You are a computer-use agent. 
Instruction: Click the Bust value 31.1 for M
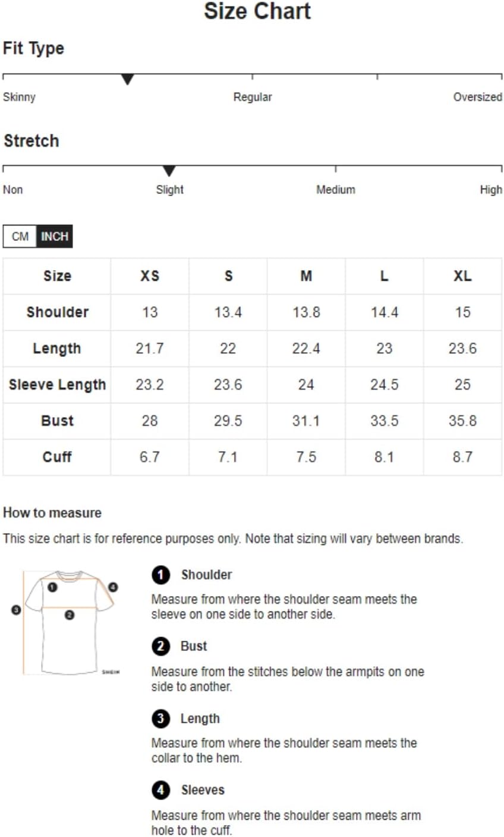click(x=306, y=421)
